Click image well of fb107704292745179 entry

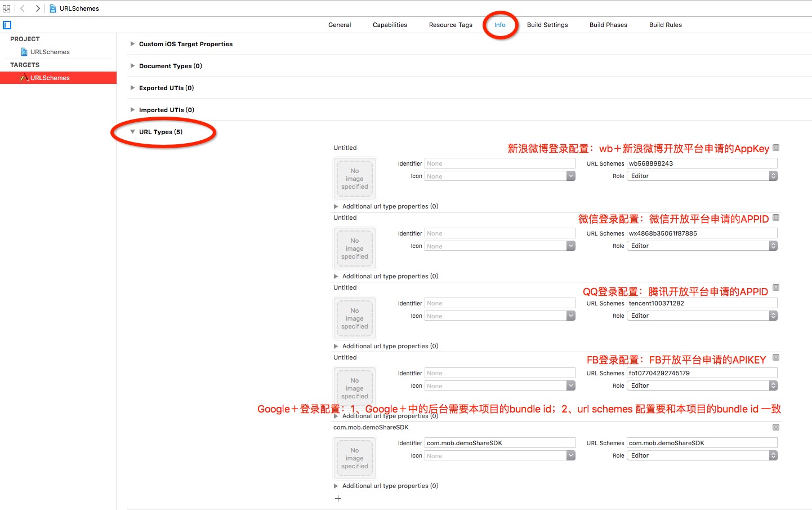point(355,388)
